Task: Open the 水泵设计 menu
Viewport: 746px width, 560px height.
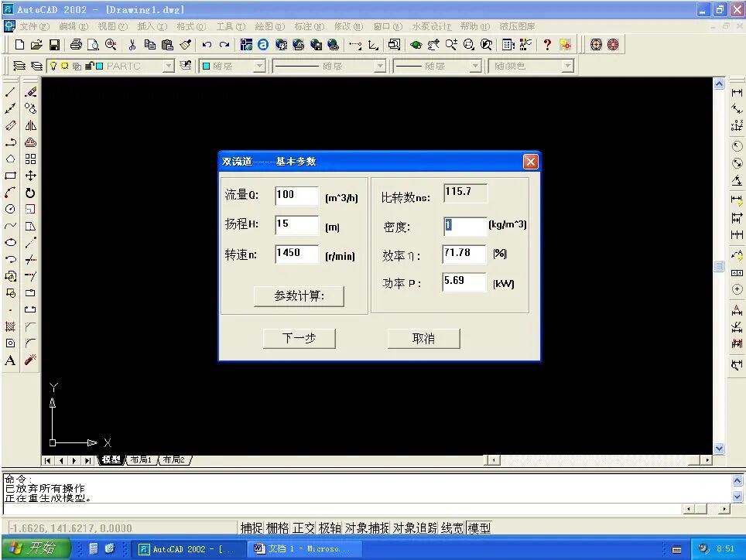Action: pos(431,26)
